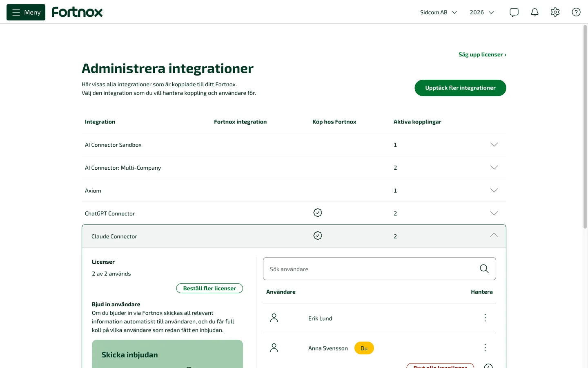Screen dimensions: 588x368
Task: Click the verified checkmark for ChatGPT Connector
Action: (x=318, y=213)
